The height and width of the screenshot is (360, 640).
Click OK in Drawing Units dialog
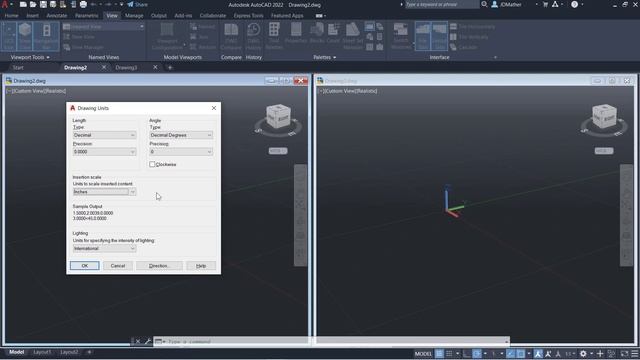pos(84,266)
